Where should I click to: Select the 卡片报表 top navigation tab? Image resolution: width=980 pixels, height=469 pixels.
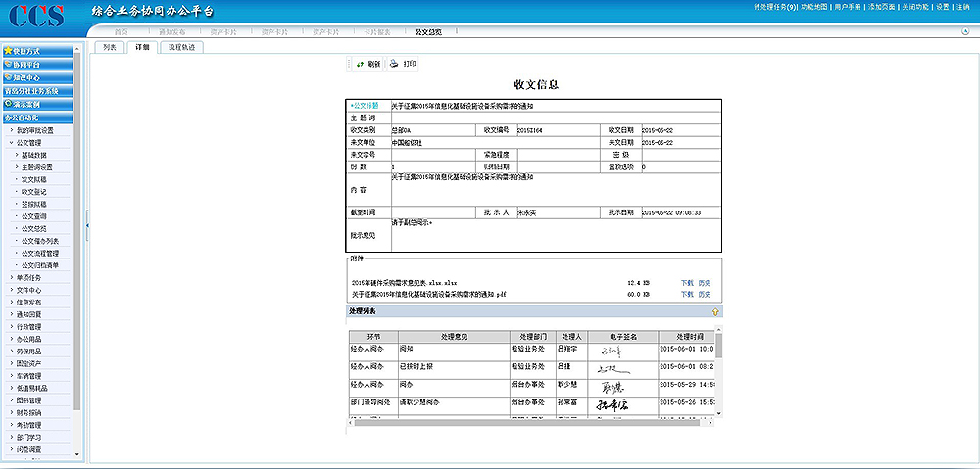(377, 32)
